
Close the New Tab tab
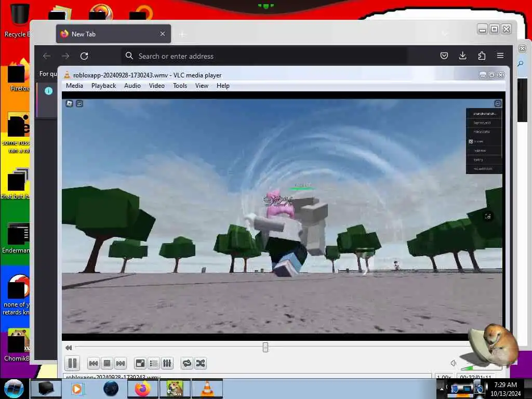[163, 34]
